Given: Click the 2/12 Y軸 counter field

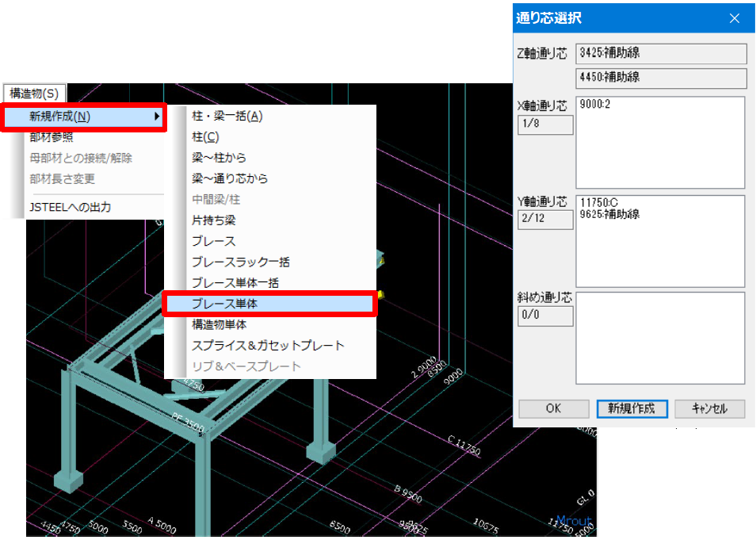Looking at the screenshot, I should coord(545,220).
